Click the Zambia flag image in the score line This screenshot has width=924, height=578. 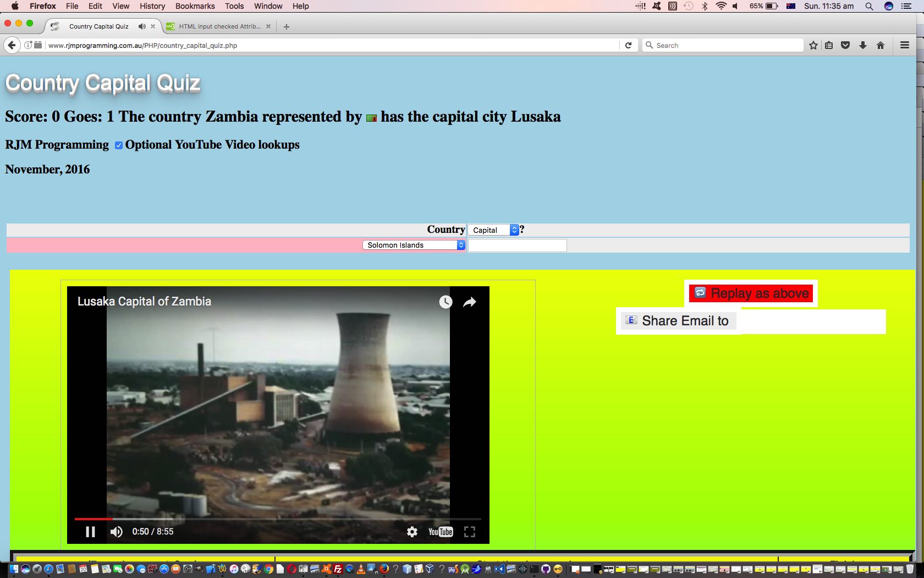(371, 118)
